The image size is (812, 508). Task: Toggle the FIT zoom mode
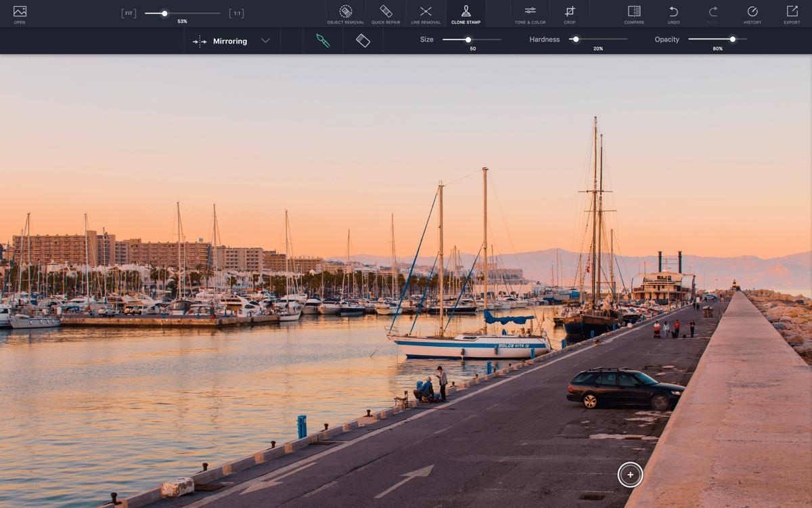(x=129, y=14)
